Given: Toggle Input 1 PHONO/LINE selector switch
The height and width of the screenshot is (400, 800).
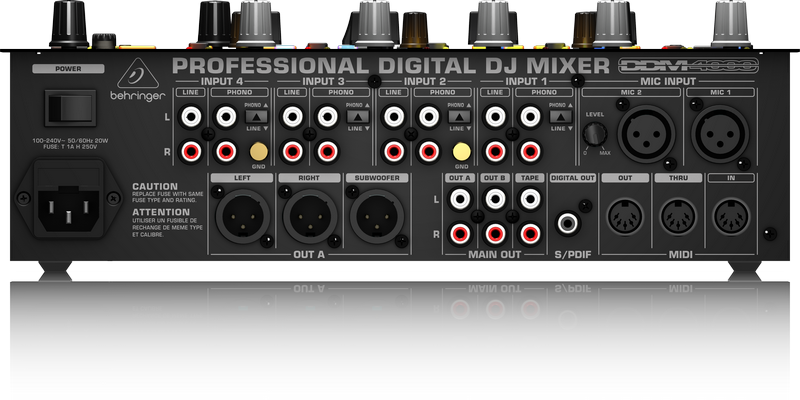Looking at the screenshot, I should point(560,116).
